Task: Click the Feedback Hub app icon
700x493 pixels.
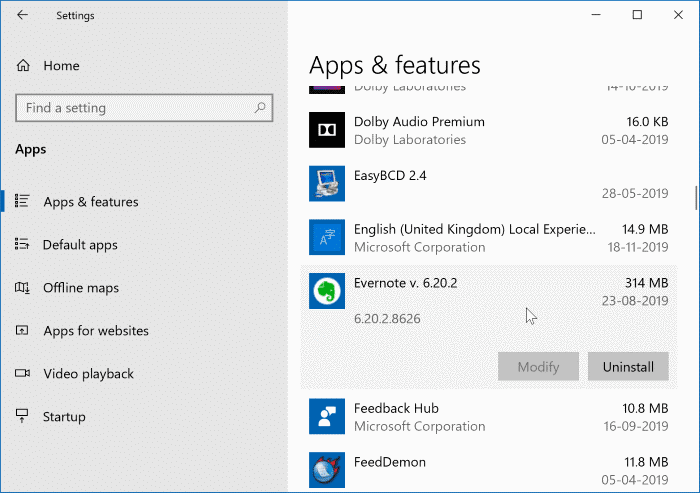Action: click(327, 416)
